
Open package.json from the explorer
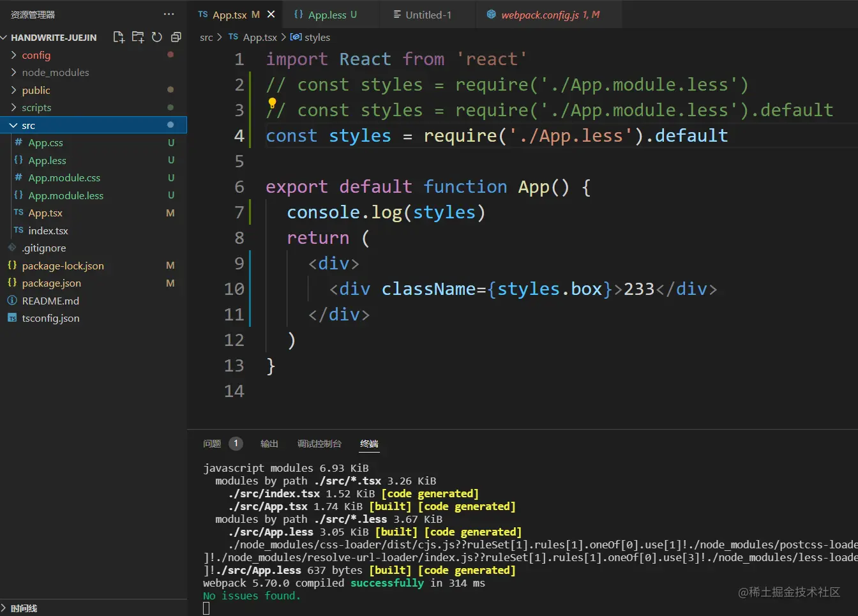(51, 283)
